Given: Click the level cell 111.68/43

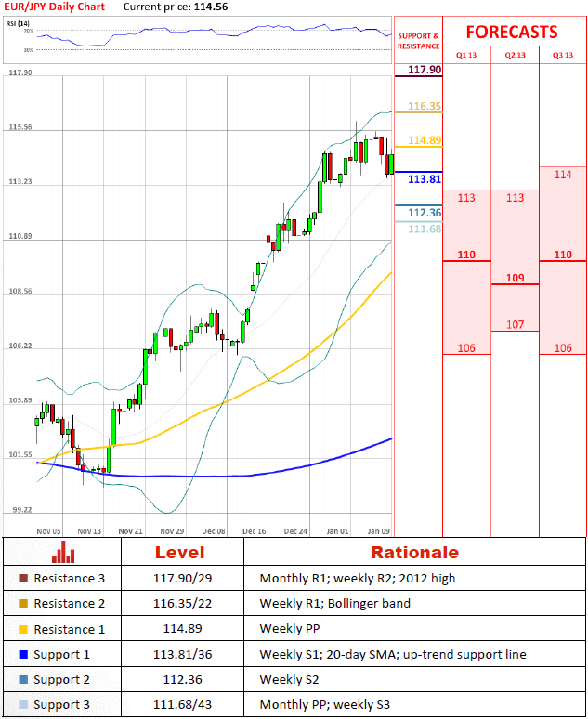Looking at the screenshot, I should coord(183,705).
